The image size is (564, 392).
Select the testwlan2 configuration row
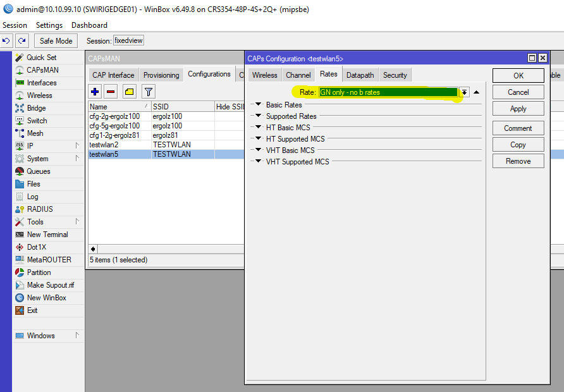click(104, 145)
